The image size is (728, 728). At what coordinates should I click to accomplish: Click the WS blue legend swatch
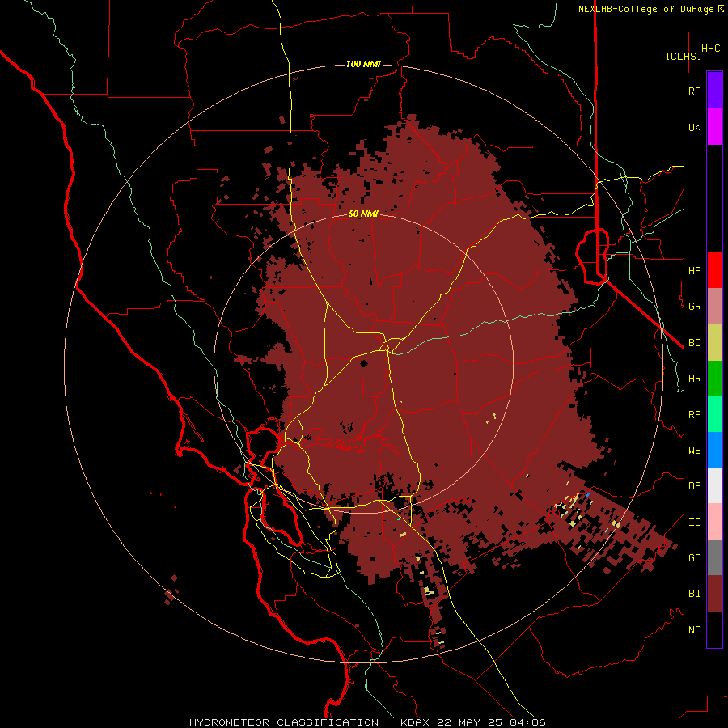coord(714,450)
